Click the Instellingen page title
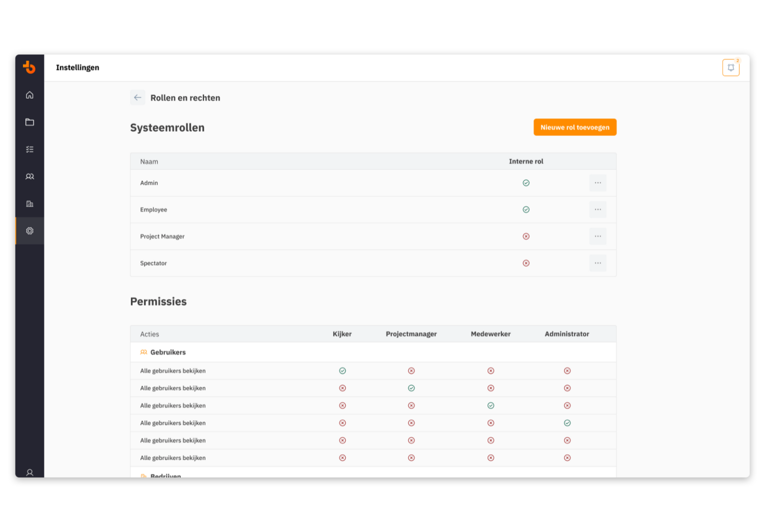Image resolution: width=765 pixels, height=532 pixels. [x=78, y=67]
